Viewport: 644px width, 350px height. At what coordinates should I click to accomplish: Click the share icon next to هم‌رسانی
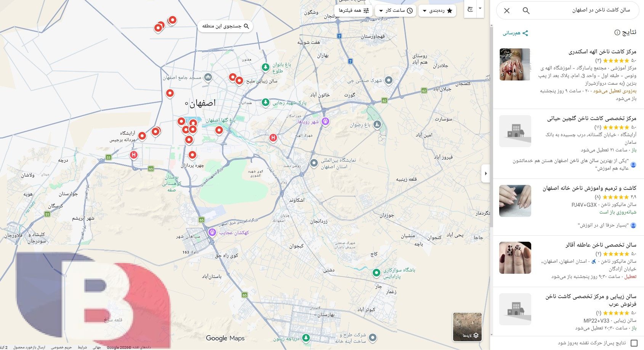(x=525, y=33)
